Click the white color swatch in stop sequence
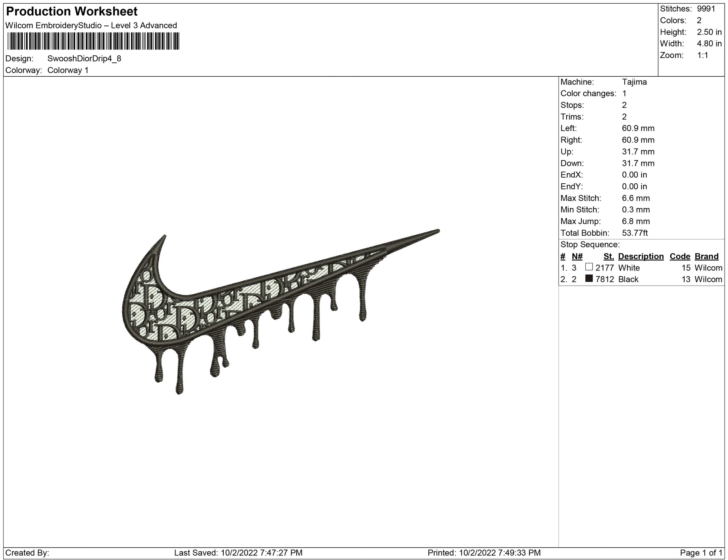Screen dimensions: 728x560 pyautogui.click(x=589, y=267)
